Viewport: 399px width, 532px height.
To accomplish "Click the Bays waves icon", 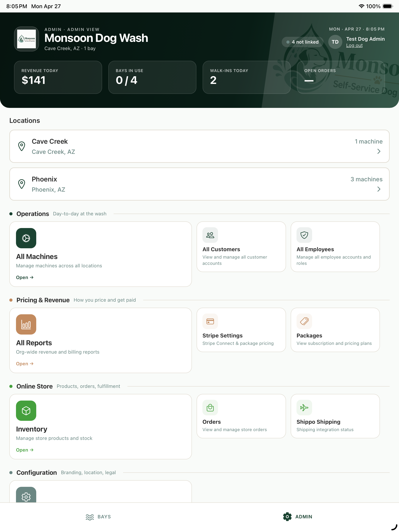I will [x=90, y=517].
